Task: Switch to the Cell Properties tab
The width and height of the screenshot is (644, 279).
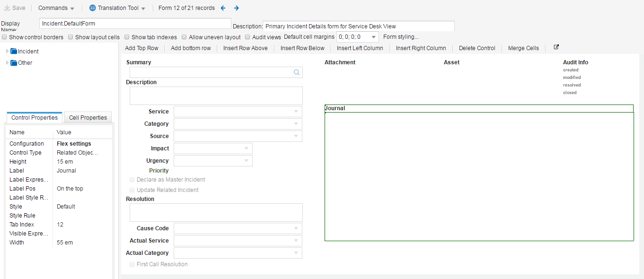Action: coord(88,118)
